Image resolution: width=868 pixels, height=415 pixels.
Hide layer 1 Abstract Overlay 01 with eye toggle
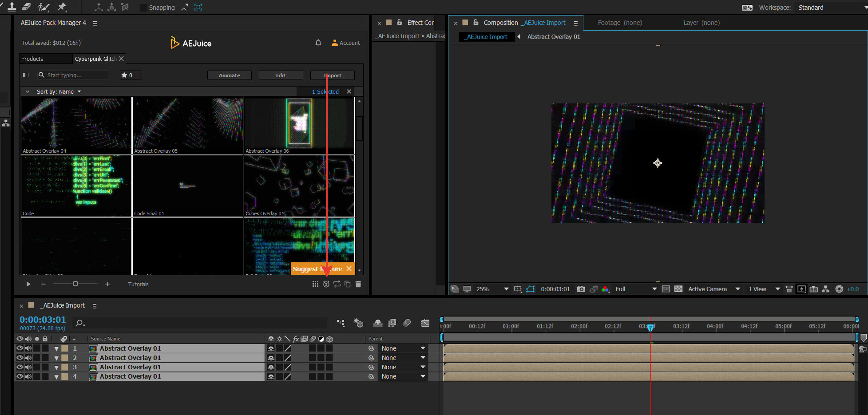click(x=20, y=348)
